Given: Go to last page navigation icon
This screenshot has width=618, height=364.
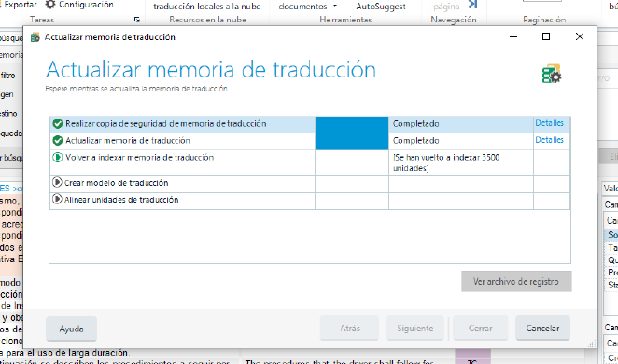Looking at the screenshot, I should 472,5.
